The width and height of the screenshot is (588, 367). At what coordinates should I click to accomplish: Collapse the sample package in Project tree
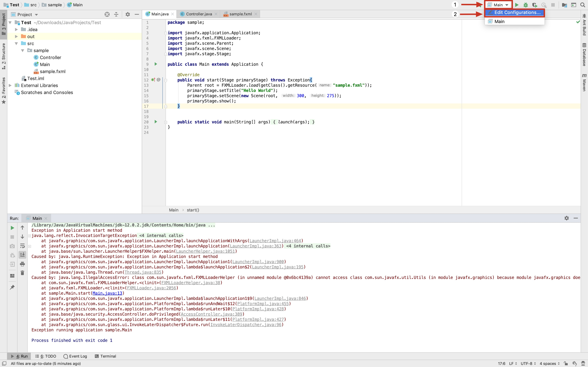coord(23,51)
